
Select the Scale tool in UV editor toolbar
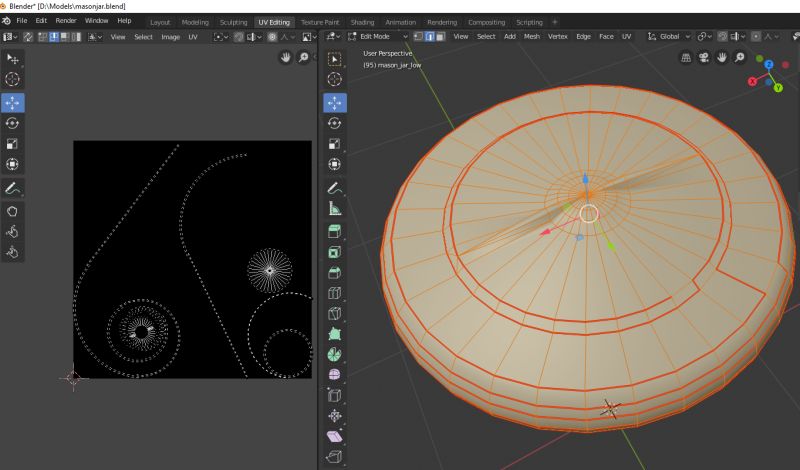coord(12,144)
